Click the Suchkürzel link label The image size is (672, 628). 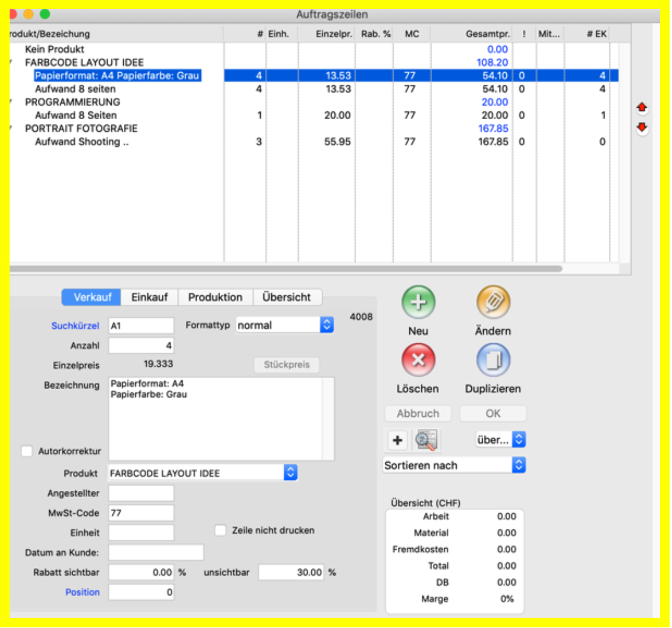[75, 326]
